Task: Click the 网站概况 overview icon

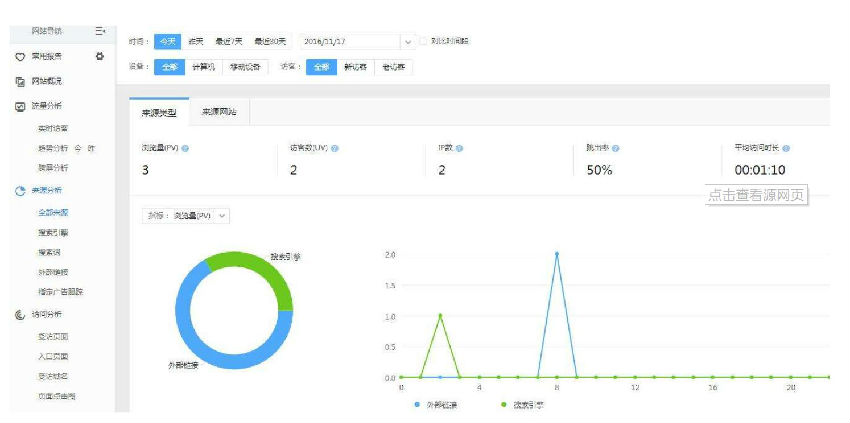Action: [x=20, y=81]
